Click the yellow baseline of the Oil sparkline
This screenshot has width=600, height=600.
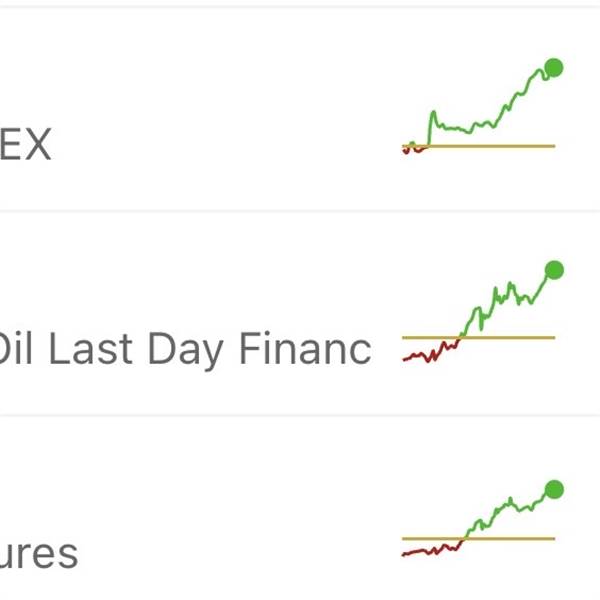click(x=520, y=337)
